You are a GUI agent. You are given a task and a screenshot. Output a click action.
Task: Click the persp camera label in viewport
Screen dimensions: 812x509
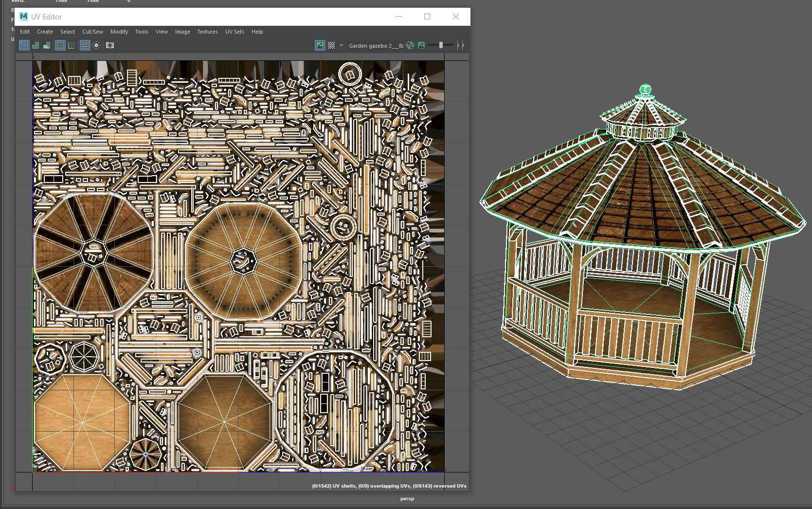click(407, 498)
